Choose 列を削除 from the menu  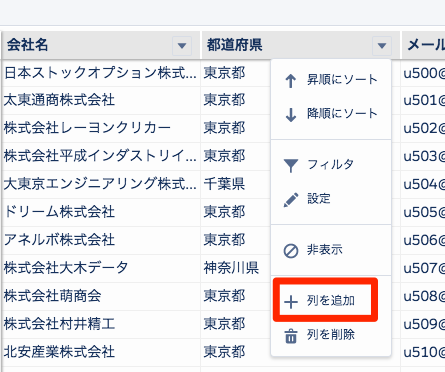pyautogui.click(x=331, y=335)
